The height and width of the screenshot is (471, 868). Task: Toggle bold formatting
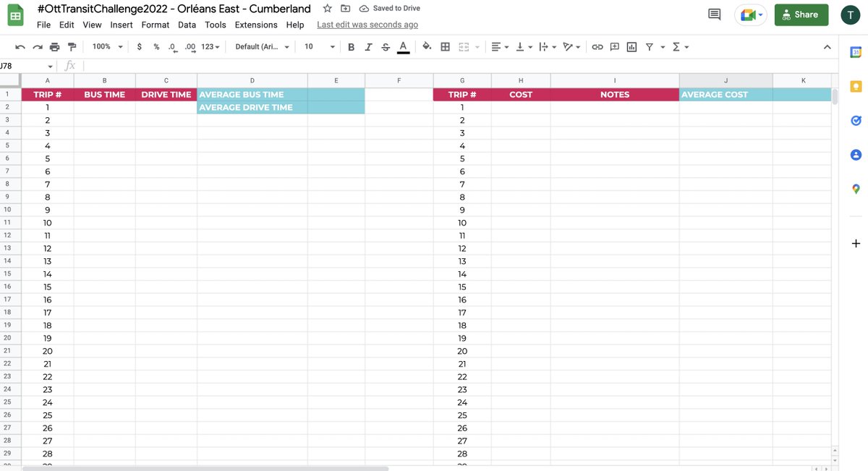[351, 46]
